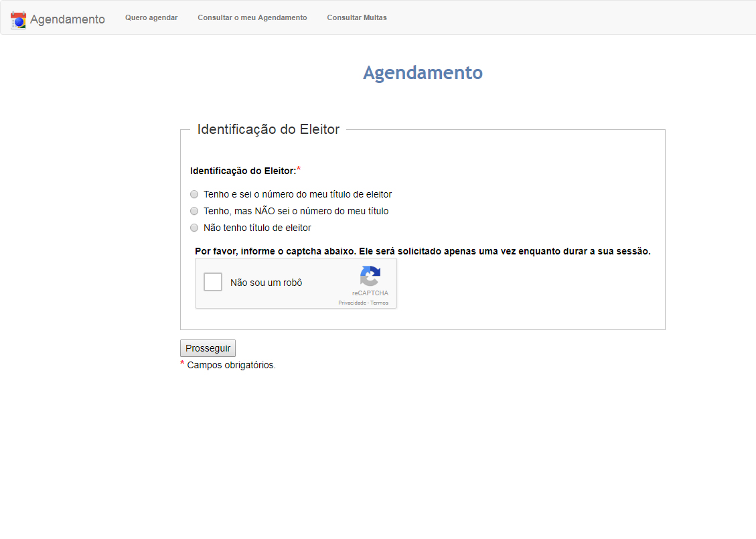Viewport: 756px width, 539px height.
Task: Check the 'Não sou um robô' captcha box
Action: (213, 282)
